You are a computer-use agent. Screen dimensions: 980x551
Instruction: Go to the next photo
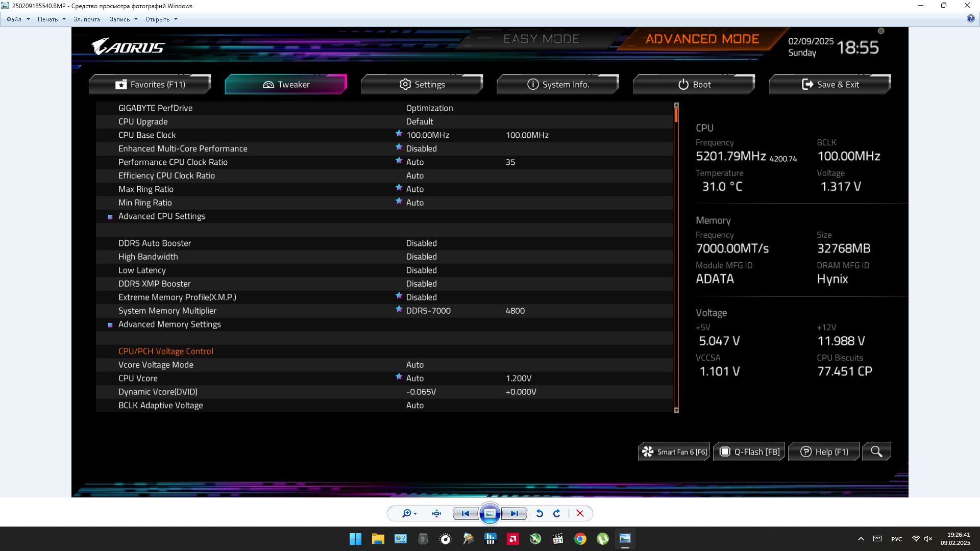coord(514,513)
